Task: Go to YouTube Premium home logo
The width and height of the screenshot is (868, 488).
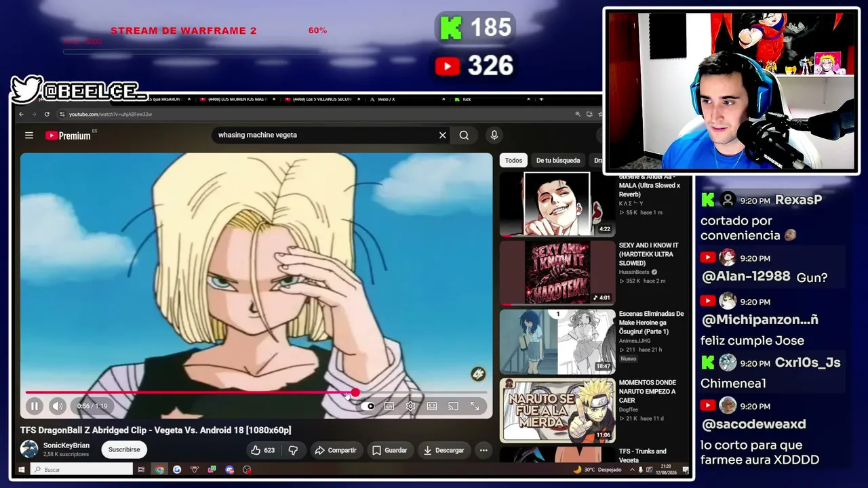Action: pyautogui.click(x=68, y=136)
